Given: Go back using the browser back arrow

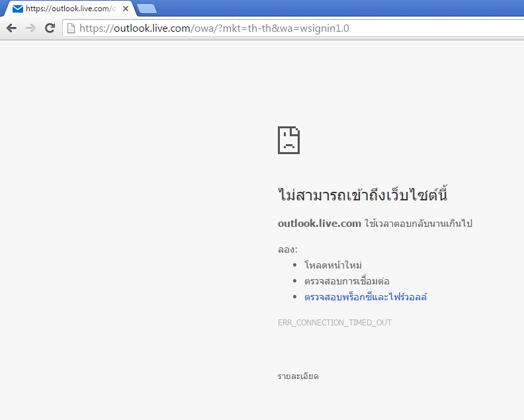Looking at the screenshot, I should click(x=11, y=28).
